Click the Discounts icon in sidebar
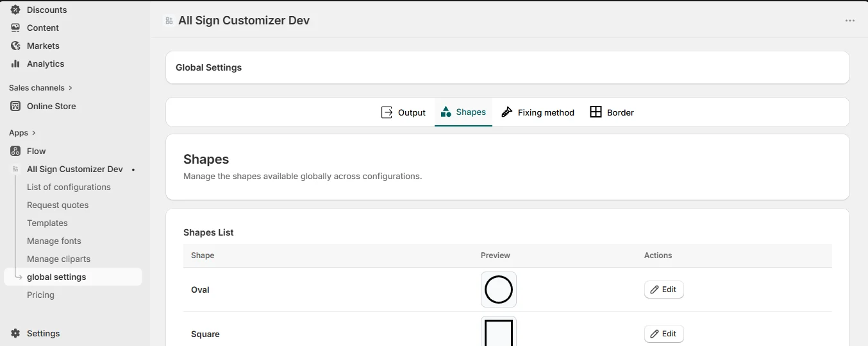 point(15,10)
